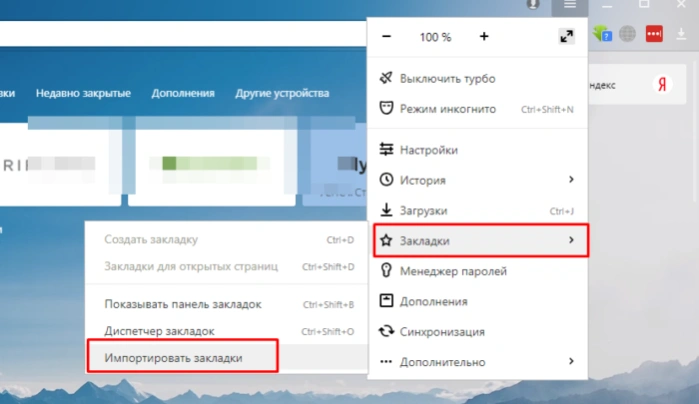
Task: Click the История clock icon
Action: click(386, 179)
